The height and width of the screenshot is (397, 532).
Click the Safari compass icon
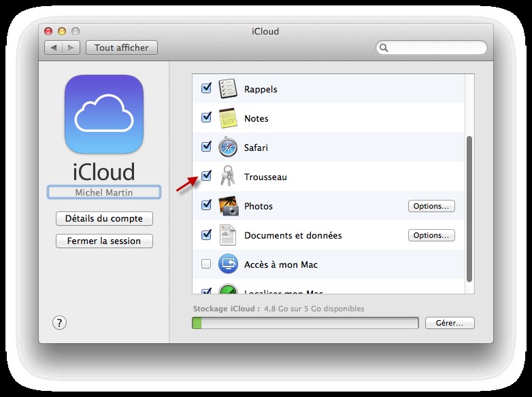[228, 148]
